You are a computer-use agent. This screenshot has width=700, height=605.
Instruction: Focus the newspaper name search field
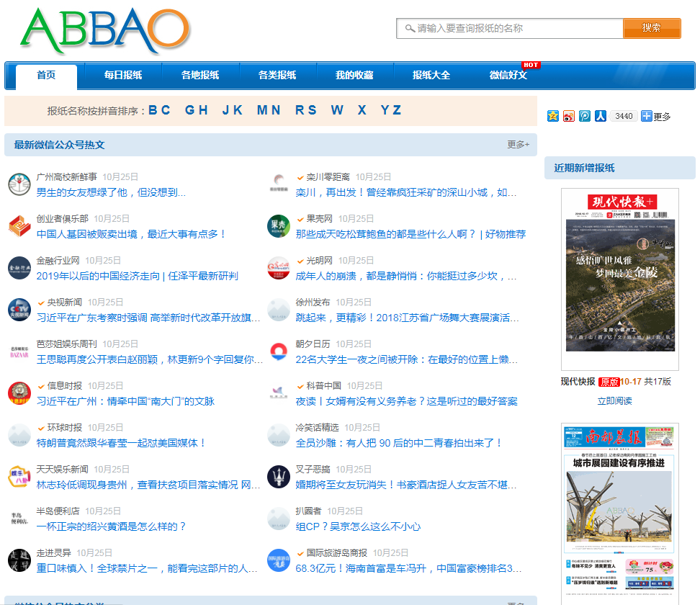point(510,28)
